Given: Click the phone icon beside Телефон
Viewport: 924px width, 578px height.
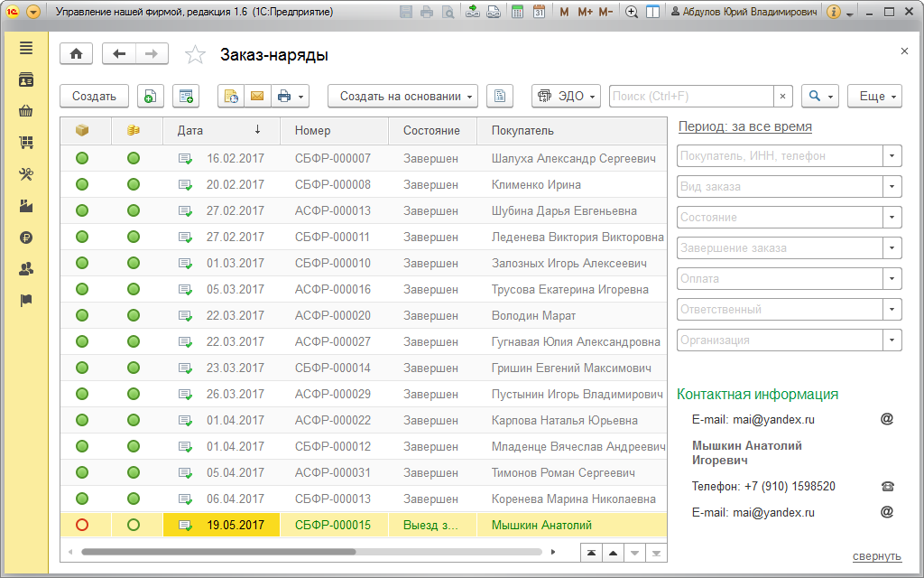Looking at the screenshot, I should pyautogui.click(x=888, y=487).
